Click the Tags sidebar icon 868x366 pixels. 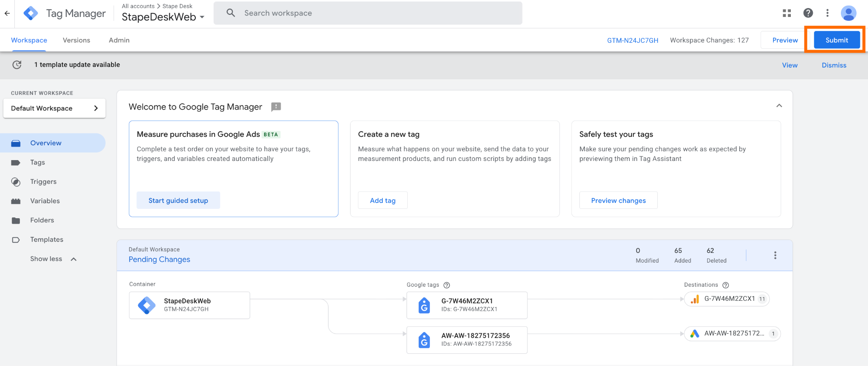pyautogui.click(x=16, y=163)
